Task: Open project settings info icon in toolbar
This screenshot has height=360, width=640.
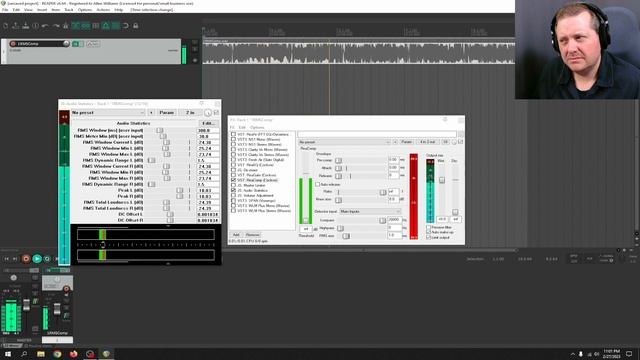Action: coord(36,26)
